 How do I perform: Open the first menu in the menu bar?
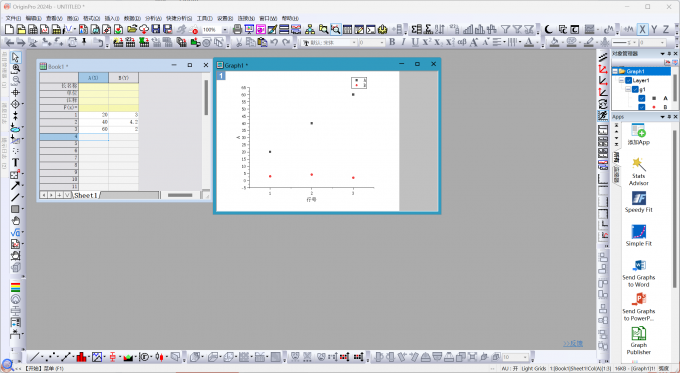click(13, 18)
